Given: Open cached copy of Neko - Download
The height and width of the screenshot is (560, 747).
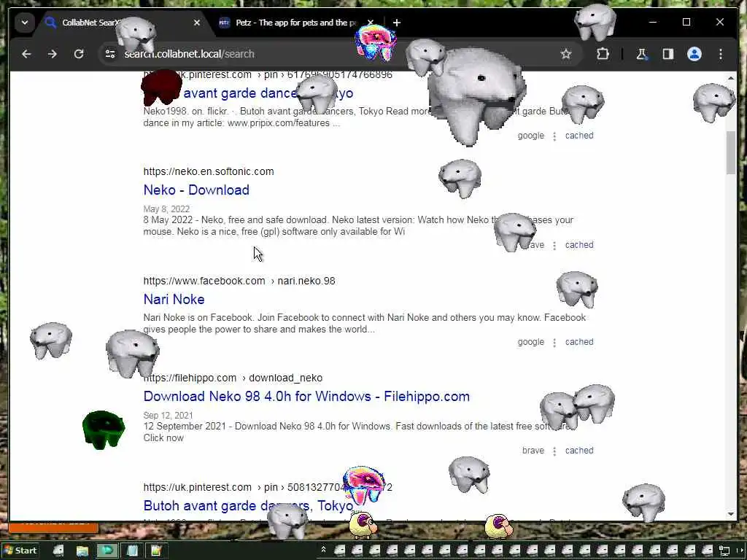Looking at the screenshot, I should pyautogui.click(x=579, y=245).
